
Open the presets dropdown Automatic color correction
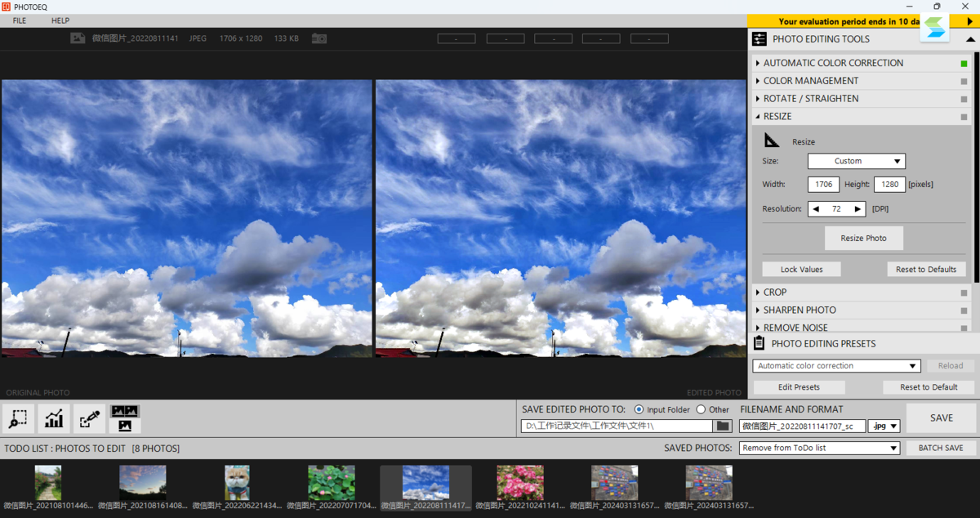(837, 366)
